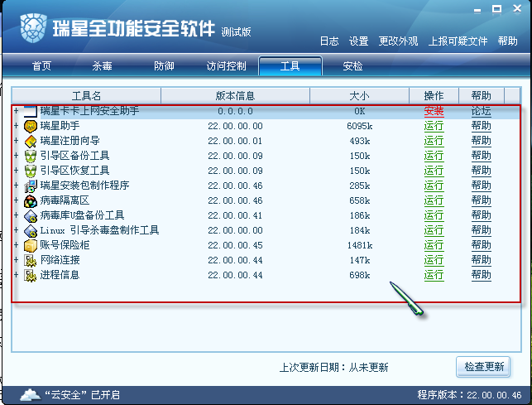
Task: Open 论坛 link for 瑞星卡卡
Action: (x=481, y=111)
